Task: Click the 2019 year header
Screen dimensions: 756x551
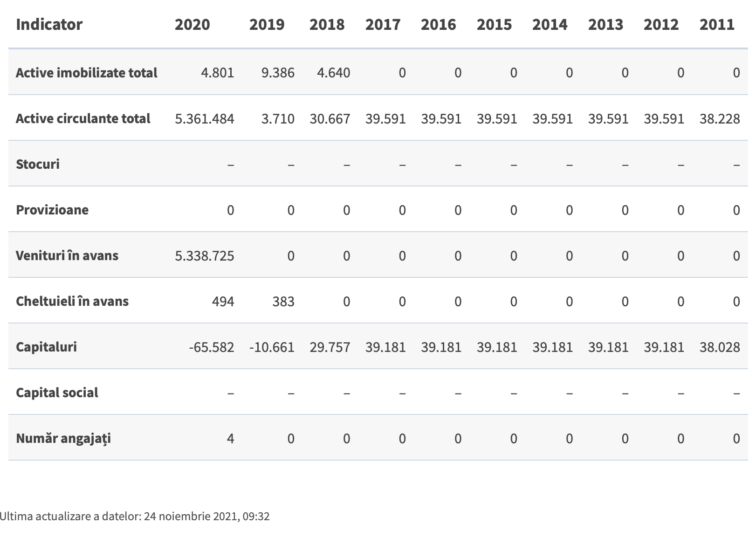Action: (267, 24)
